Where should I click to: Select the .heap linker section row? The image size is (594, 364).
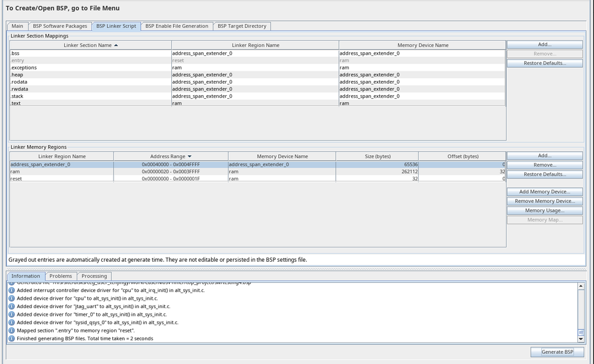pyautogui.click(x=90, y=75)
